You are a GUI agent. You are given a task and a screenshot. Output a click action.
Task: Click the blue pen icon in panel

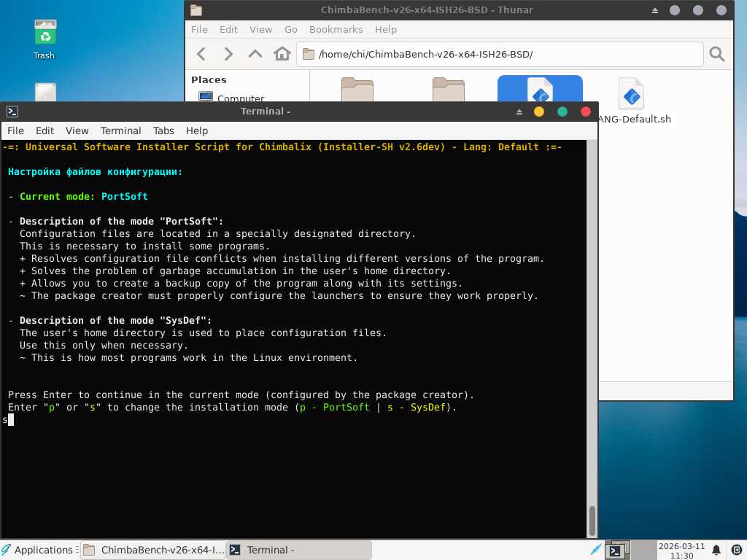tap(595, 550)
